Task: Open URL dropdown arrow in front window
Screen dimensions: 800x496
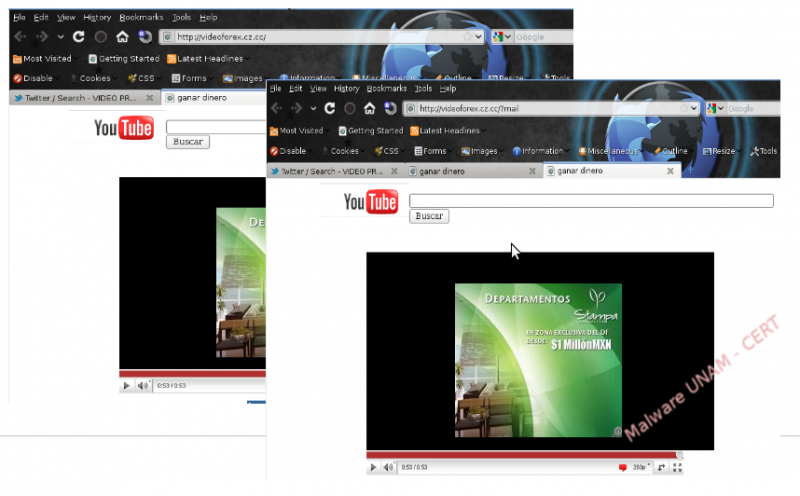Action: click(693, 108)
